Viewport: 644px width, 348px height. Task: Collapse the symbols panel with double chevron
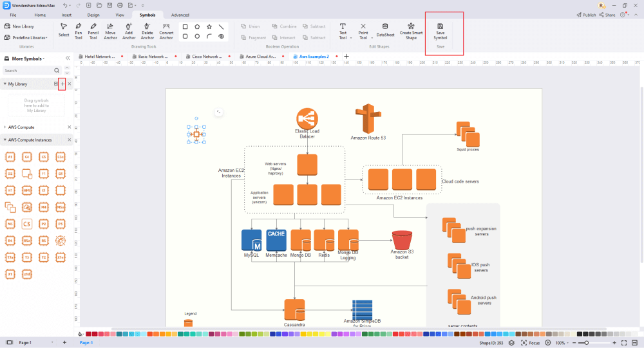click(x=68, y=59)
